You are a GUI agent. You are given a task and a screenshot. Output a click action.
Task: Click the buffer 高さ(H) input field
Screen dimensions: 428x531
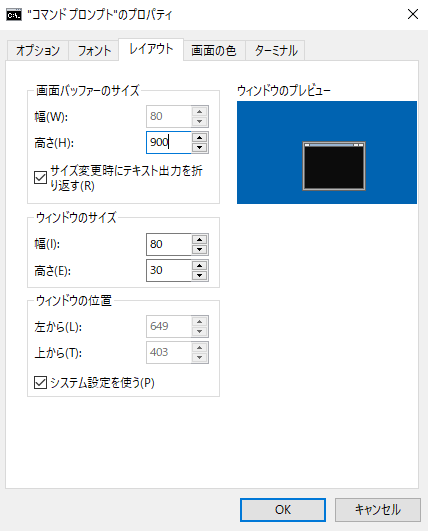(169, 143)
